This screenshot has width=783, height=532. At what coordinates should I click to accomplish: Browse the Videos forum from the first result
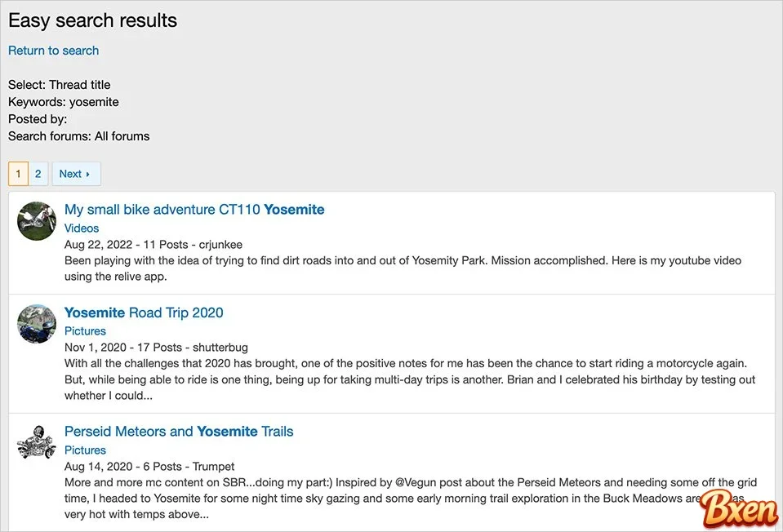tap(81, 228)
